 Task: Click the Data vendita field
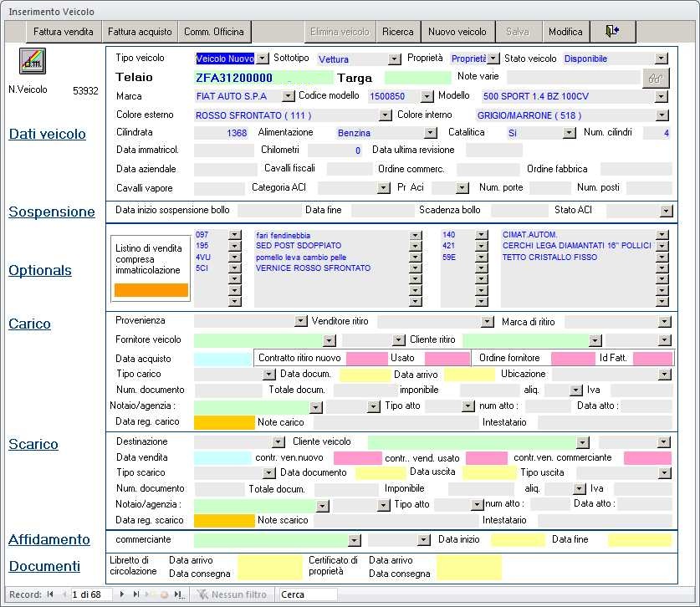click(222, 458)
